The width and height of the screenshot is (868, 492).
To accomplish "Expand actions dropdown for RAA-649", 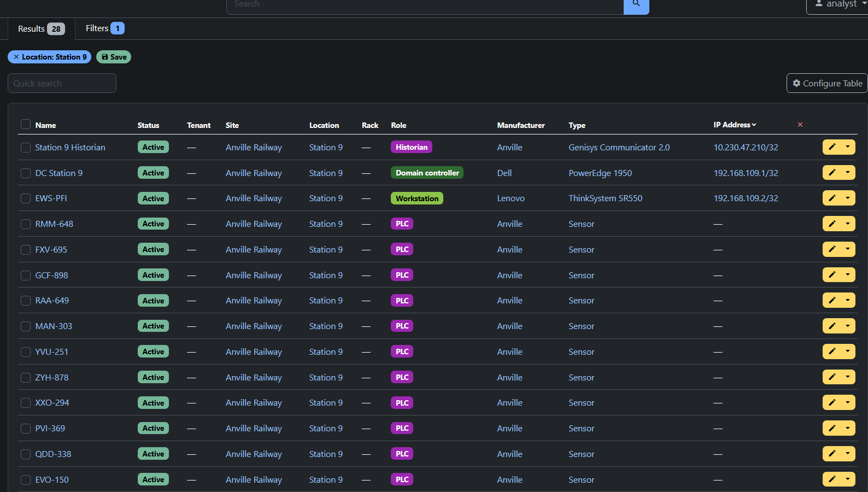I will [x=848, y=300].
